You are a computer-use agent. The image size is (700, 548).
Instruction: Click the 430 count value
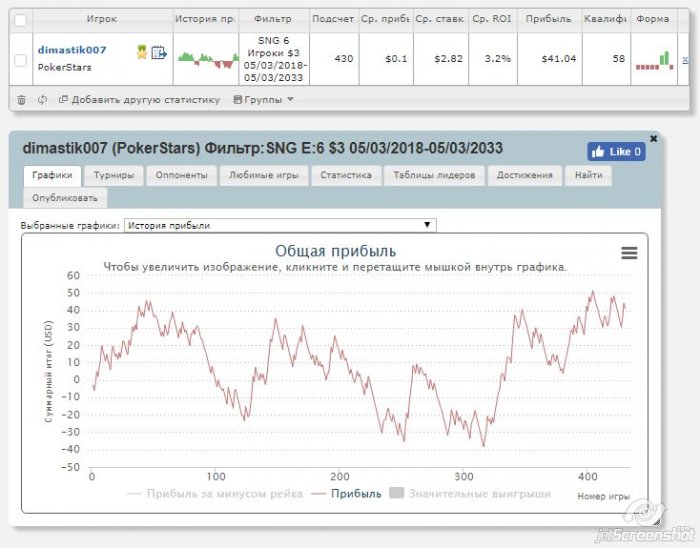coord(344,59)
